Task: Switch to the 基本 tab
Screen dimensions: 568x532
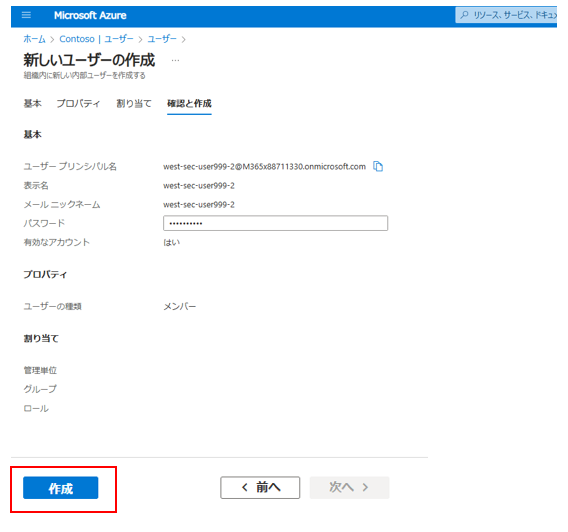Action: [33, 104]
